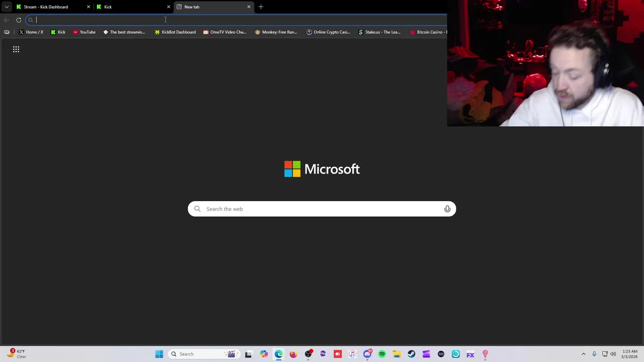Launch Firefox from the taskbar

pos(293,354)
